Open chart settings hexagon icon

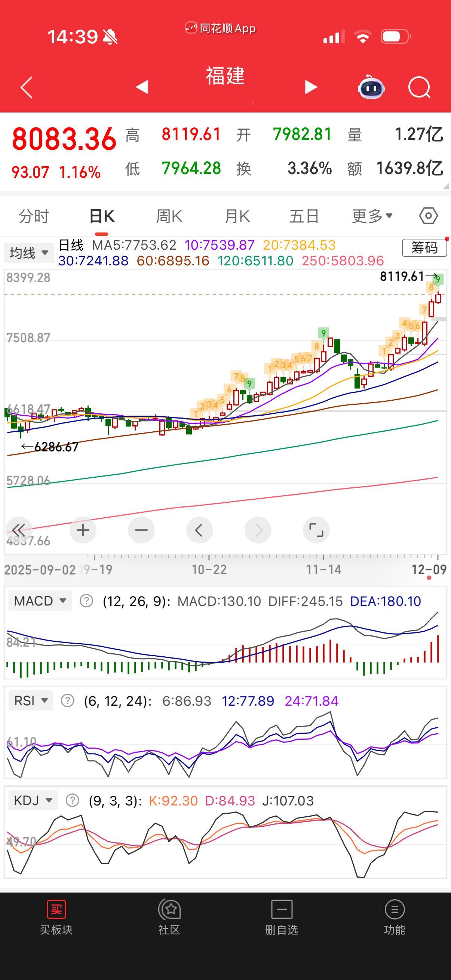point(429,216)
